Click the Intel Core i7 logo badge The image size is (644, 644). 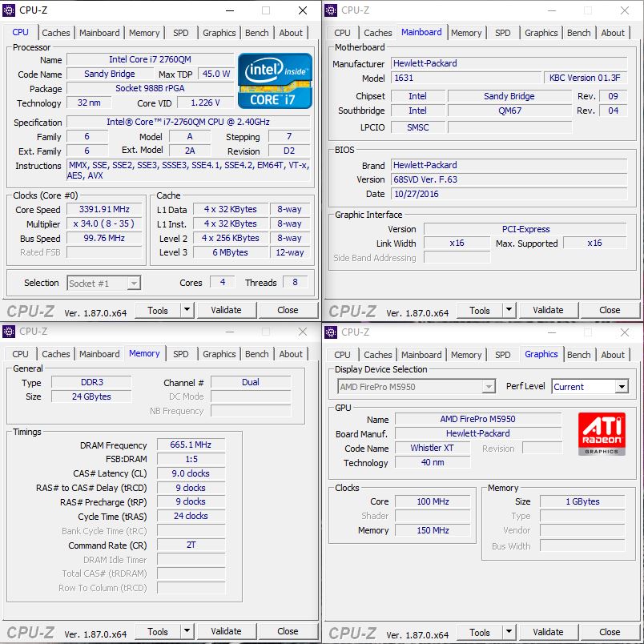pos(275,81)
